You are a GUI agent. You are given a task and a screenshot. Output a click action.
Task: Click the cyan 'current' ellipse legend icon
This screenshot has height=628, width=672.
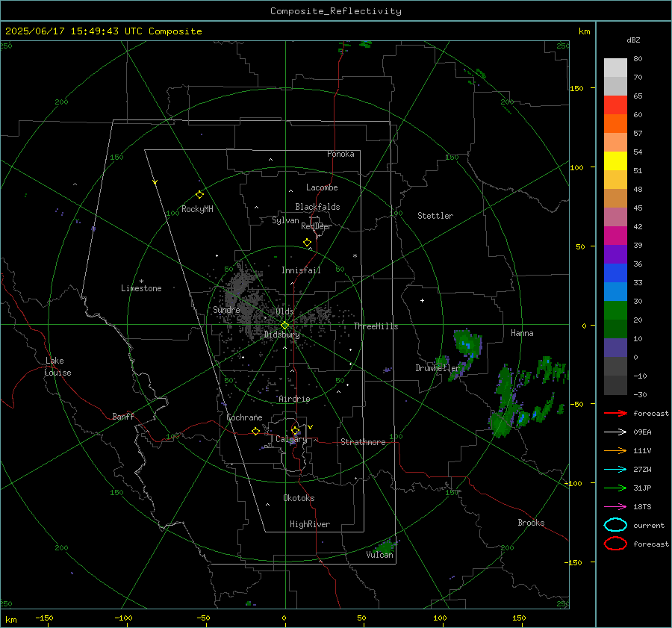click(615, 525)
